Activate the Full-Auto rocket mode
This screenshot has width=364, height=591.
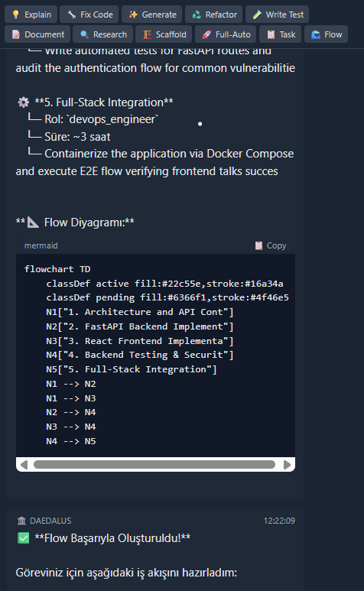pos(226,34)
